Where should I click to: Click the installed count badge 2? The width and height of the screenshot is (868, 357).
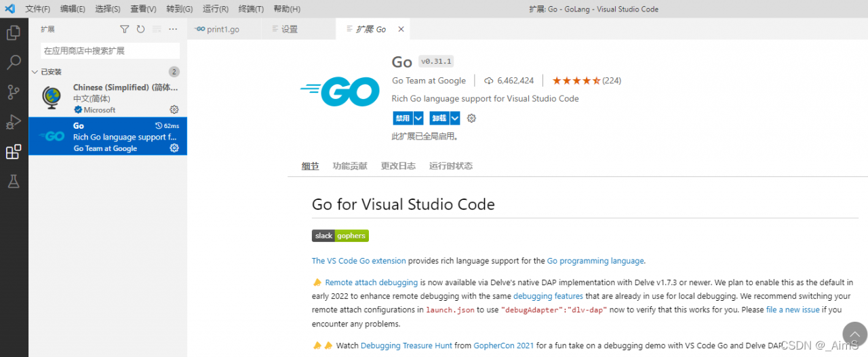[174, 72]
